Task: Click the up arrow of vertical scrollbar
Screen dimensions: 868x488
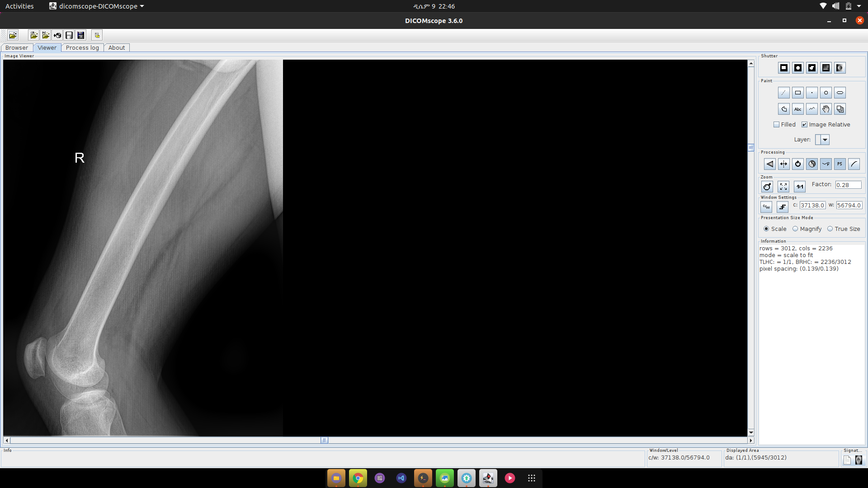Action: pyautogui.click(x=751, y=63)
